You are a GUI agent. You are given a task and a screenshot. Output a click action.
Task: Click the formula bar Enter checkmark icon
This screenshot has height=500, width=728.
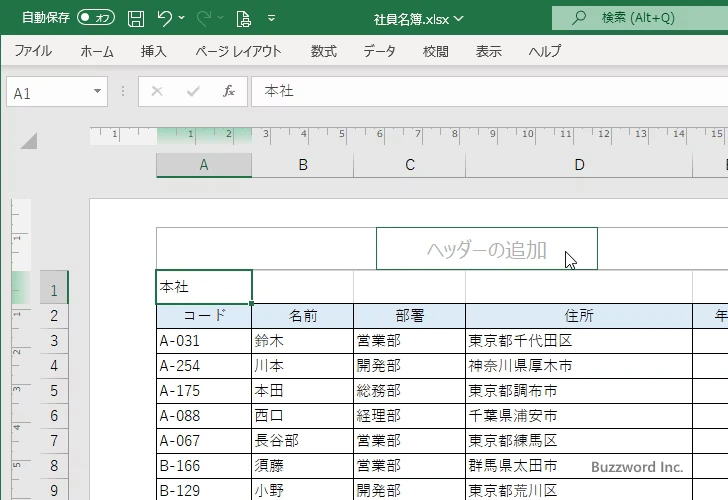[193, 91]
